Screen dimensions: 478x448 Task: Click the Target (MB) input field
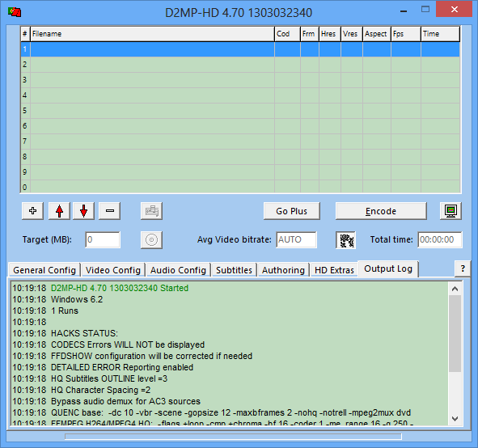point(103,239)
